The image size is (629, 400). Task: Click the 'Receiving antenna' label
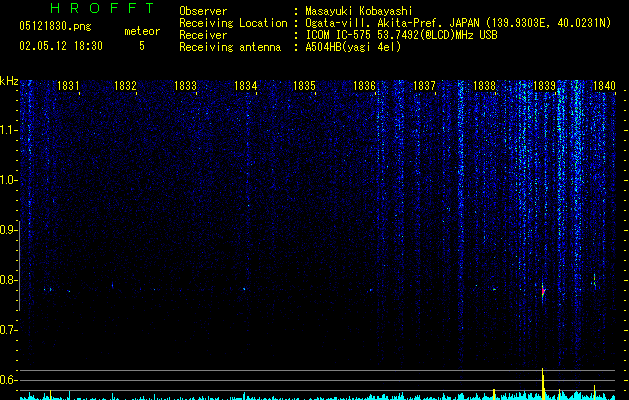tap(230, 47)
